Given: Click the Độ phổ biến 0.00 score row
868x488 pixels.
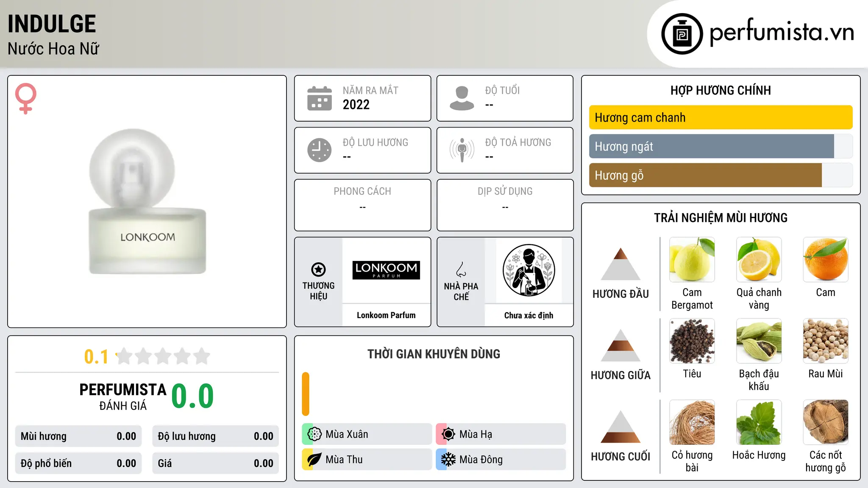Looking at the screenshot, I should [x=78, y=463].
